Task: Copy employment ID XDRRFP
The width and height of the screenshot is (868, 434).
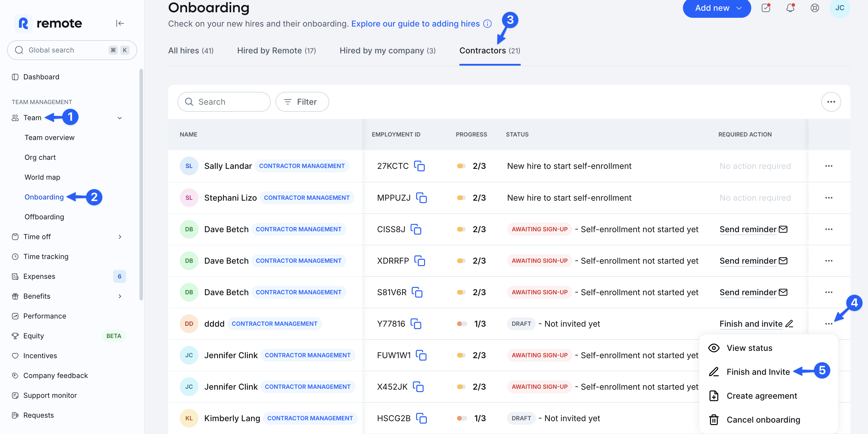Action: [419, 260]
